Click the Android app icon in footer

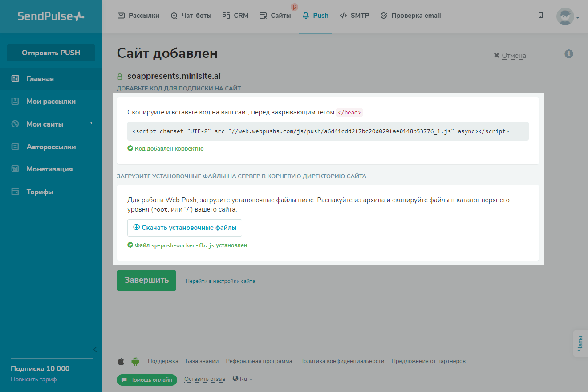pyautogui.click(x=135, y=362)
